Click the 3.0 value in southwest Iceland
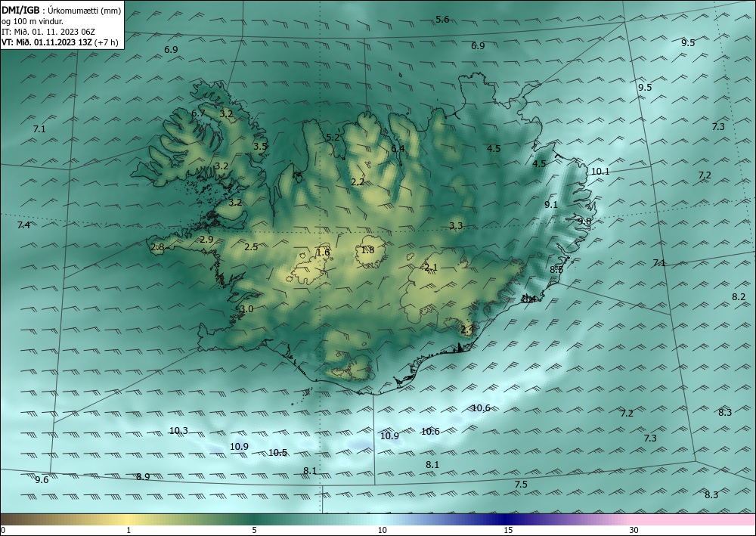The height and width of the screenshot is (536, 756). tap(246, 309)
